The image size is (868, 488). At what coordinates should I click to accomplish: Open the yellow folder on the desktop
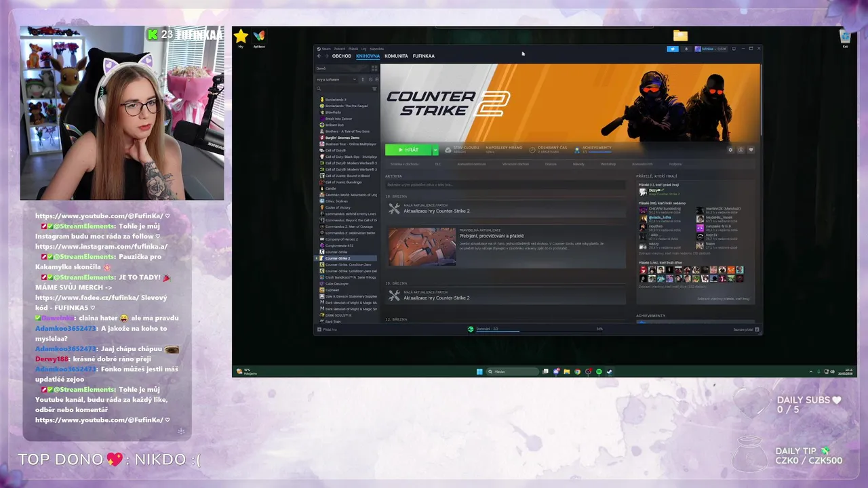pos(680,35)
